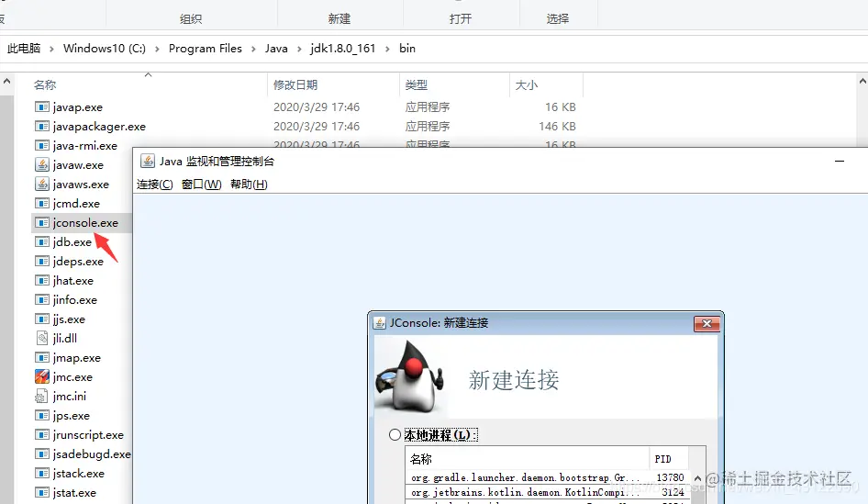
Task: Click the jmc.ini settings file icon
Action: coord(41,396)
